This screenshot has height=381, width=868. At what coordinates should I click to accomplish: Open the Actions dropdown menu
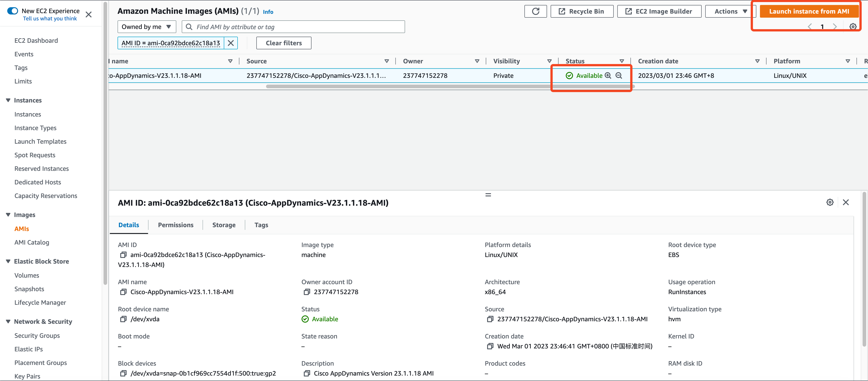(x=731, y=12)
